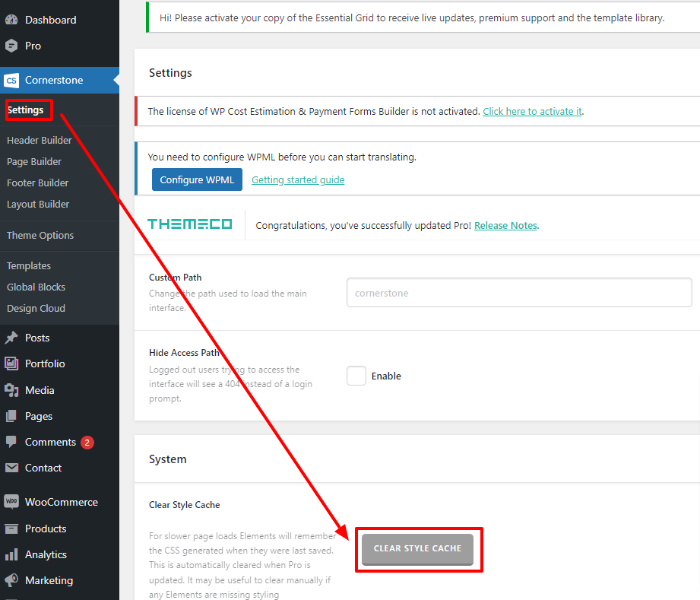Screen dimensions: 700x600
Task: Click the Portfolio icon in sidebar
Action: pos(11,363)
